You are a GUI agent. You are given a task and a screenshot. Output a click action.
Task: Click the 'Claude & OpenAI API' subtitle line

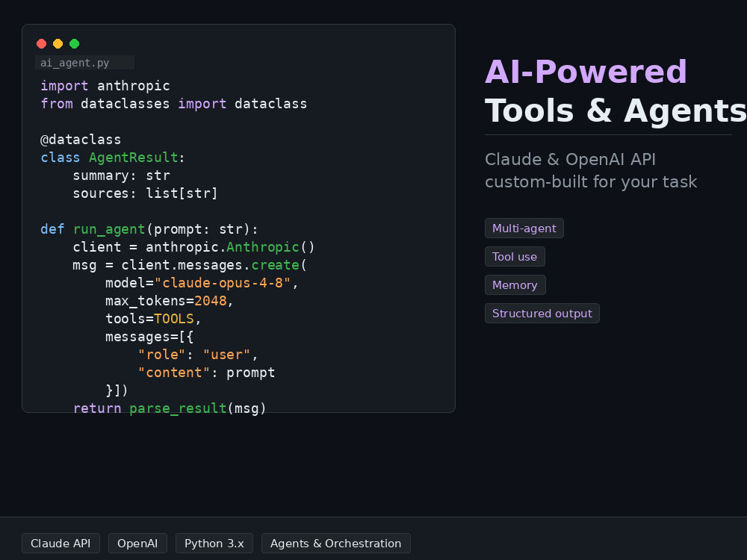(570, 159)
